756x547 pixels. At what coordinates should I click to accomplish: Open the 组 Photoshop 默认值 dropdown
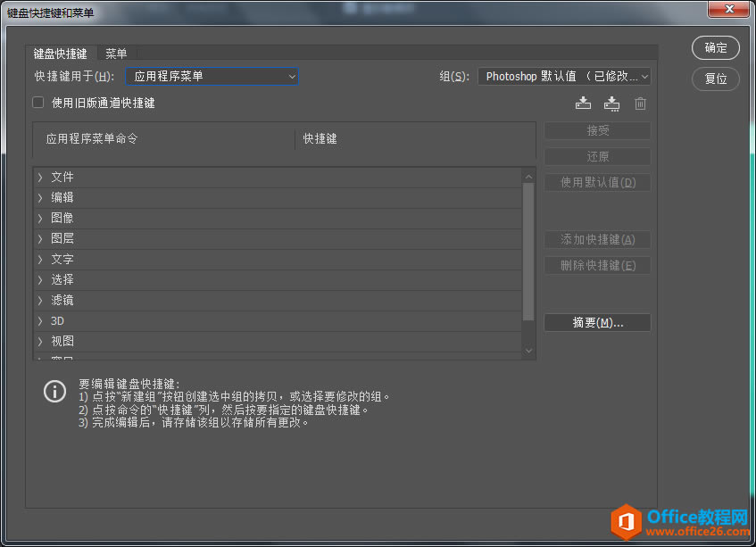point(564,77)
